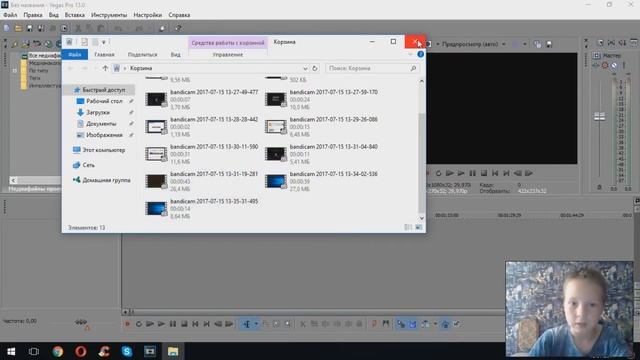640x360 pixels.
Task: Click Play button in timeline transport
Action: tap(161, 324)
